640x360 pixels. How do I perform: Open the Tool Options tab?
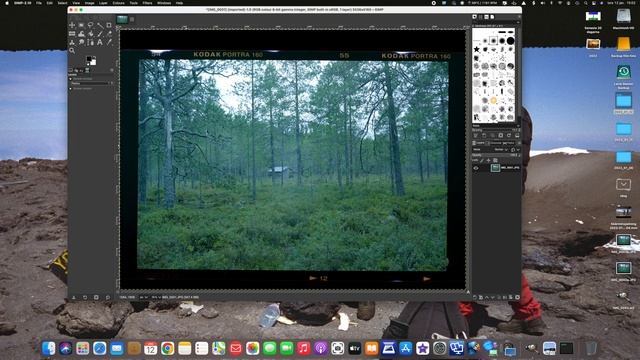point(71,70)
